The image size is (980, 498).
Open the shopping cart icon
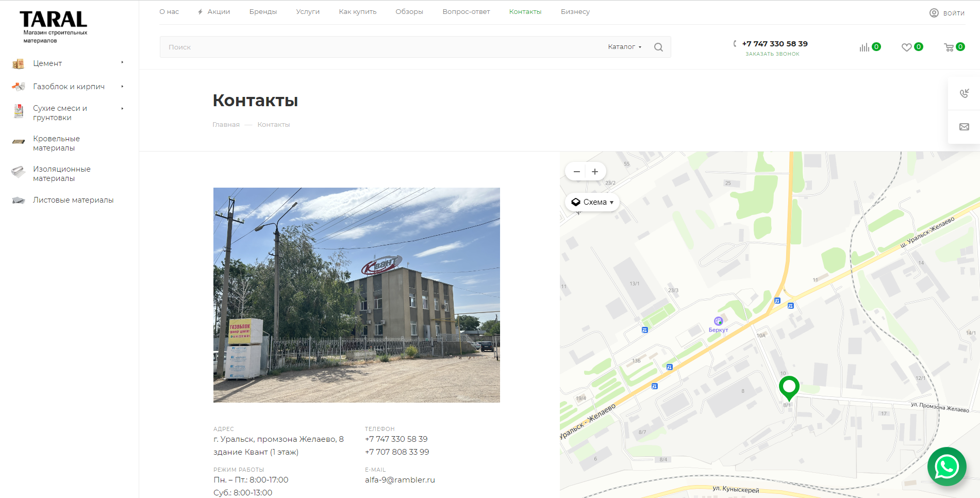949,47
